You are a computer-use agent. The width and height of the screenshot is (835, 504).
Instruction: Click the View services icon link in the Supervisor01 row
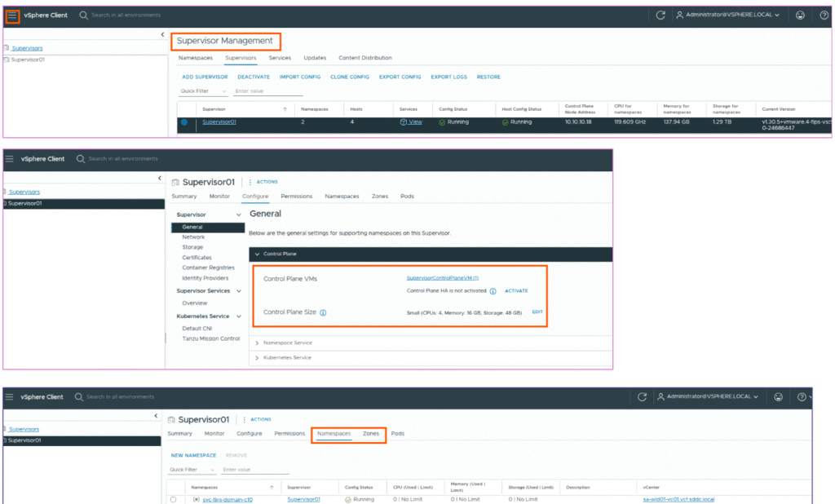click(411, 122)
